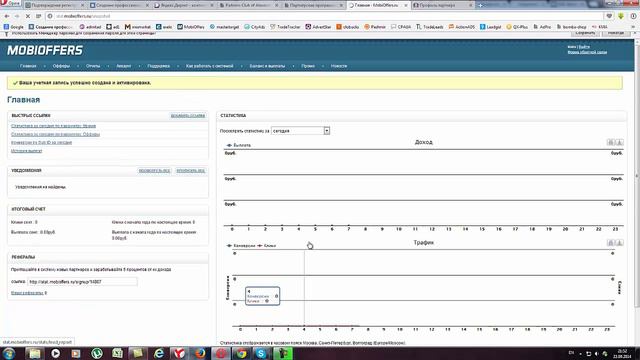Click the print icon on the Трафик chart
Image resolution: width=640 pixels, height=360 pixels.
tap(611, 242)
